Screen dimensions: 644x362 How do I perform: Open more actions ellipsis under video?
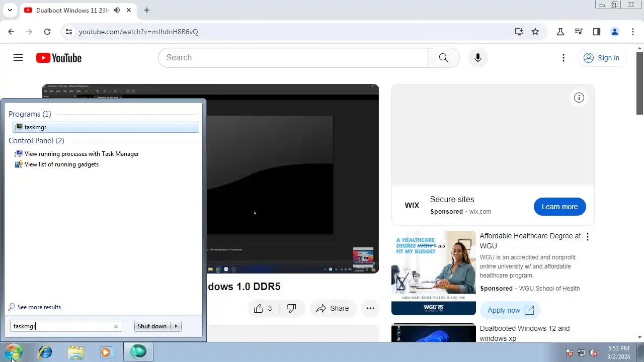tap(370, 308)
